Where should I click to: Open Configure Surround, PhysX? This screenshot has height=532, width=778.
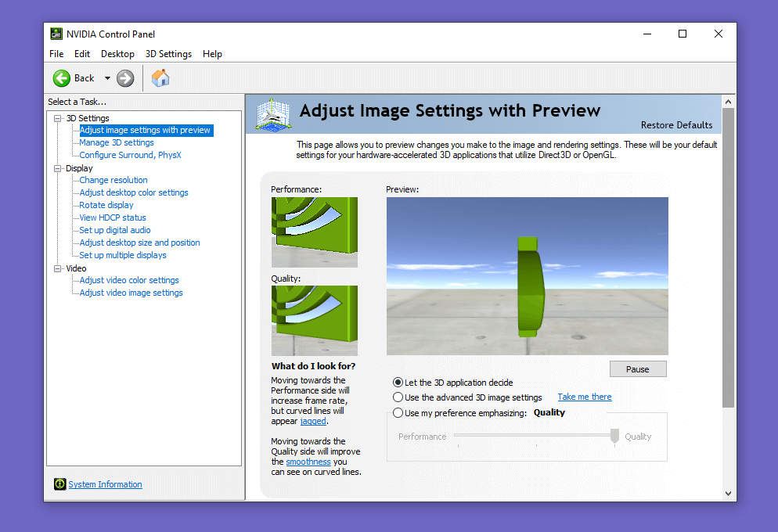(x=130, y=155)
